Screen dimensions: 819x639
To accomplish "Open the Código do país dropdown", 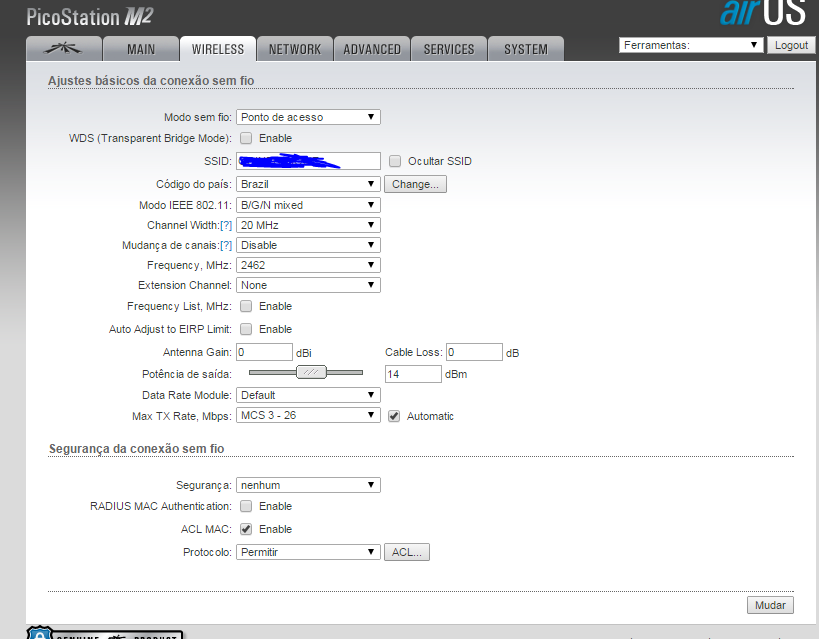I will coord(308,184).
